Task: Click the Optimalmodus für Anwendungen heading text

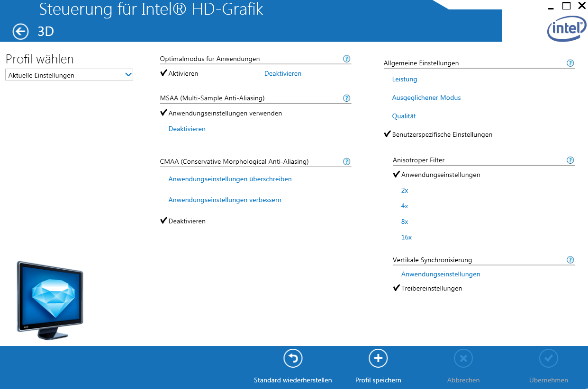Action: (x=210, y=59)
